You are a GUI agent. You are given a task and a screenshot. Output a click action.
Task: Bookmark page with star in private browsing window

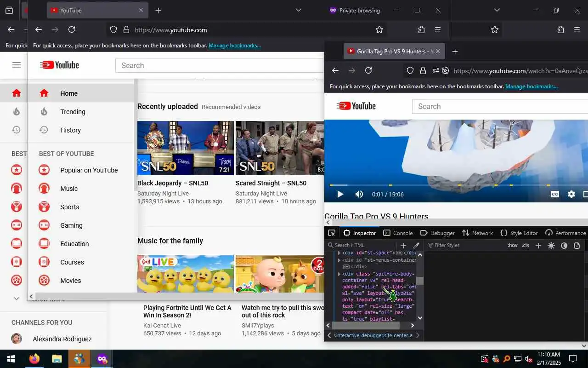point(379,29)
